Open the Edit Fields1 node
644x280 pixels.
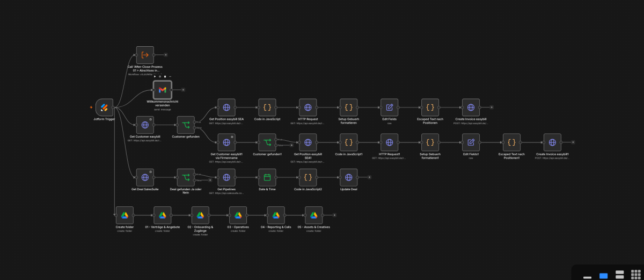pos(471,142)
